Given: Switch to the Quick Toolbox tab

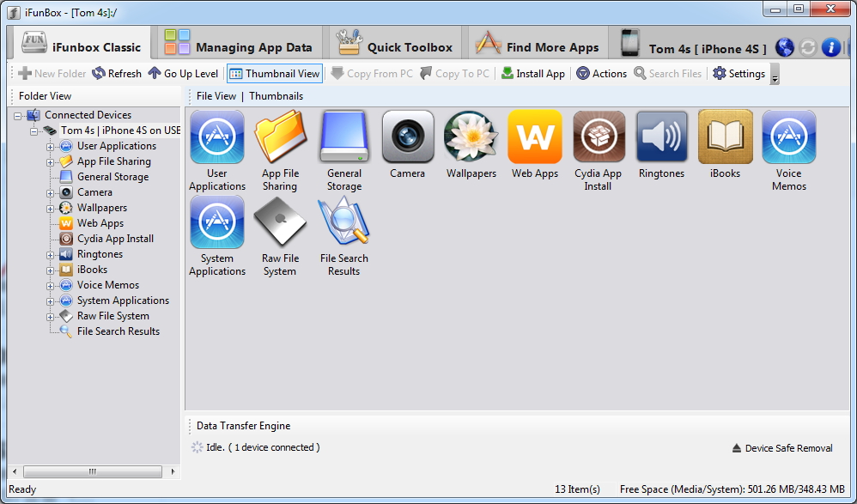Looking at the screenshot, I should point(395,47).
